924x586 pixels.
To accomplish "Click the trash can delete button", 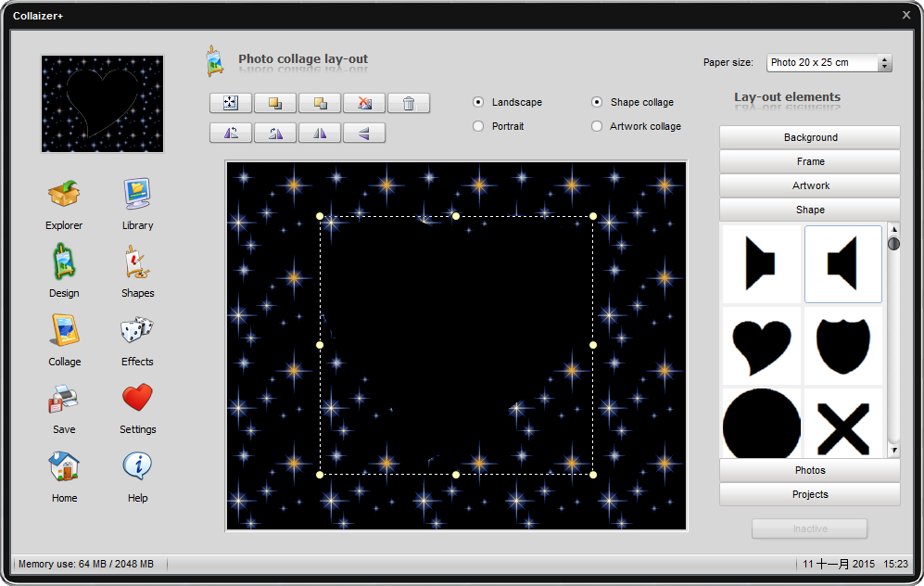I will click(x=409, y=103).
